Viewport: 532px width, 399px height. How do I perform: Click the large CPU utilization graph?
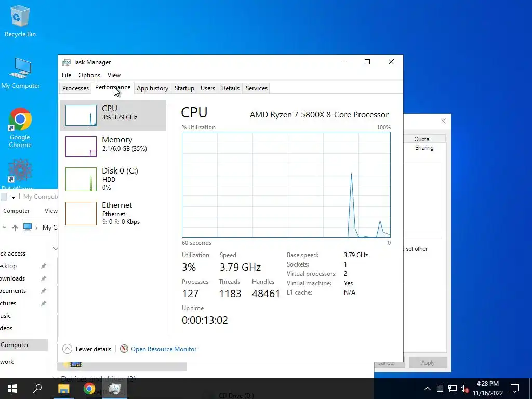click(286, 185)
